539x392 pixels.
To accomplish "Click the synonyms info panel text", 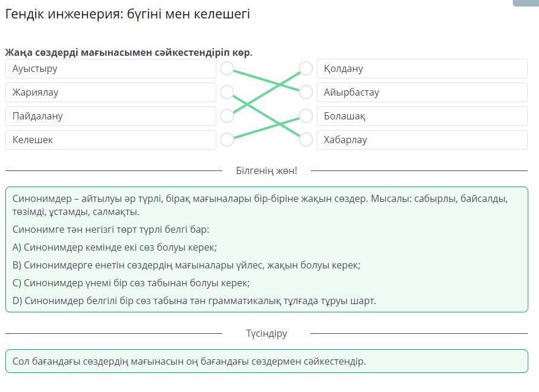I will pyautogui.click(x=266, y=249).
